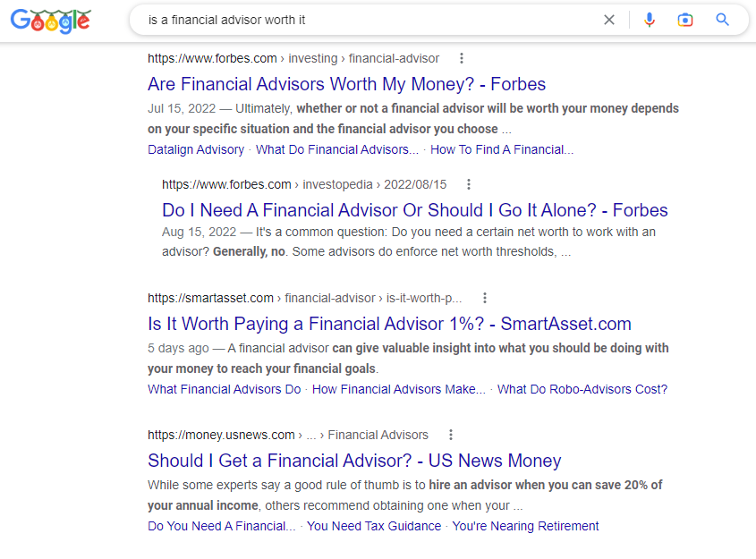Activate the voice search microphone

650,19
